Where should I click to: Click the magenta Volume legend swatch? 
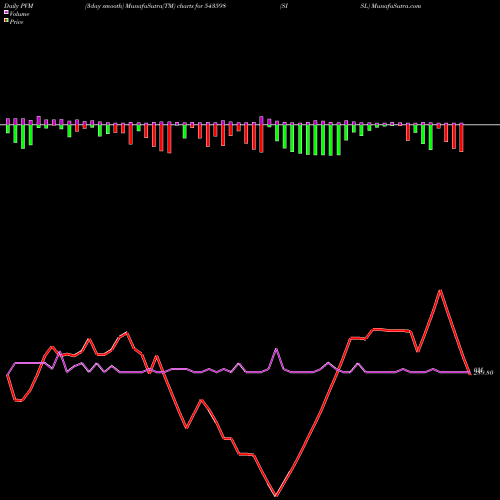coord(6,13)
